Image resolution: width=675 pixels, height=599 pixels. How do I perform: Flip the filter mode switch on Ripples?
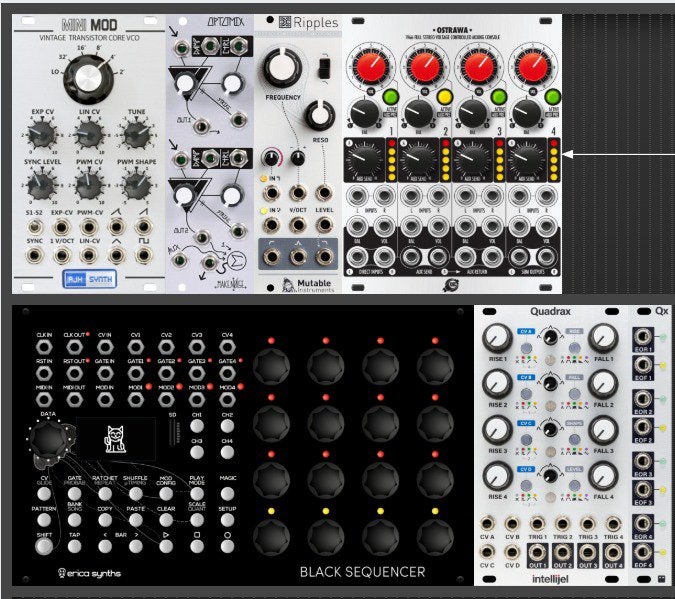pos(324,68)
